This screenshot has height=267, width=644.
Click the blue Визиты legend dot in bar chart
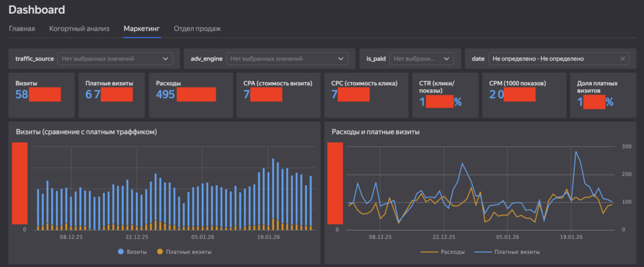point(121,252)
